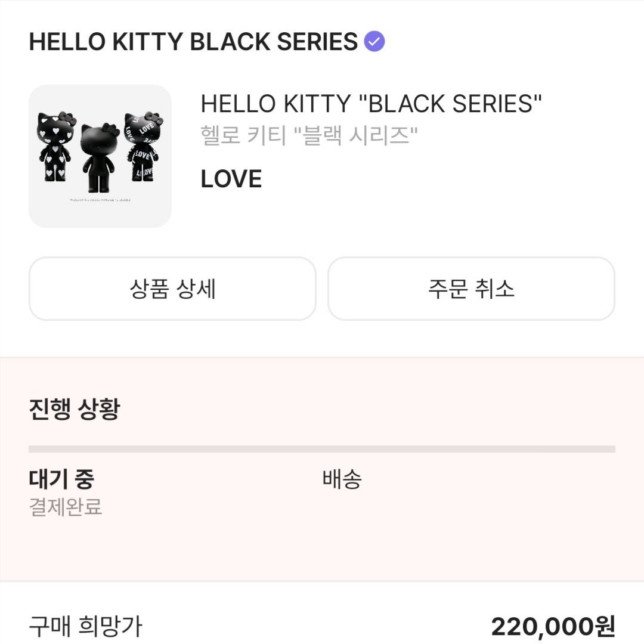
Task: Tap the LOVE-lettered Kitty figure
Action: pos(143,147)
